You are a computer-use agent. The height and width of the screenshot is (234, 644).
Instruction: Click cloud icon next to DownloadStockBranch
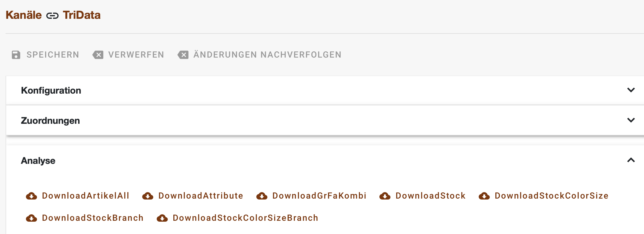pos(31,218)
